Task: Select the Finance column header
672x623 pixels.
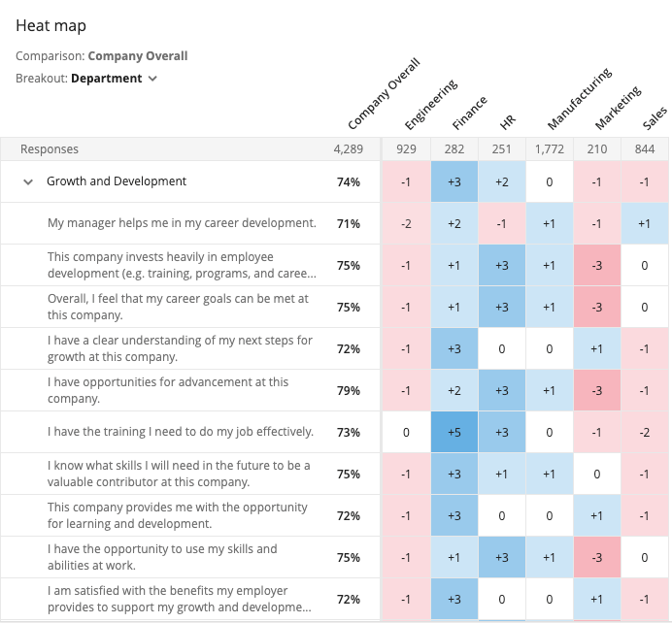Action: 470,113
